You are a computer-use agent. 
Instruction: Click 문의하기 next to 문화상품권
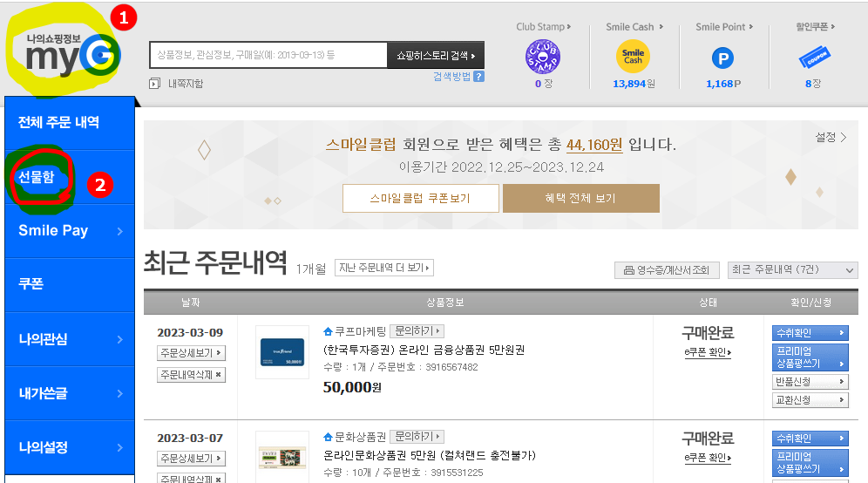click(x=417, y=437)
